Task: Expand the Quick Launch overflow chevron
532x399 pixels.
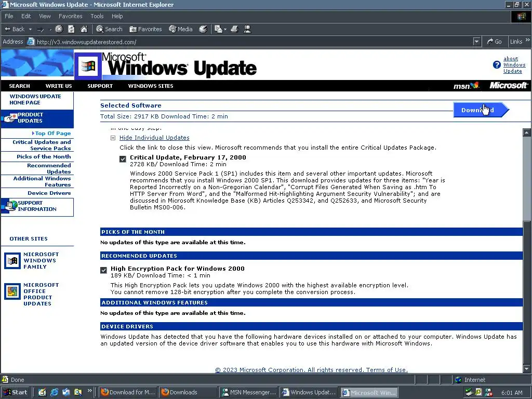Action: pyautogui.click(x=89, y=391)
